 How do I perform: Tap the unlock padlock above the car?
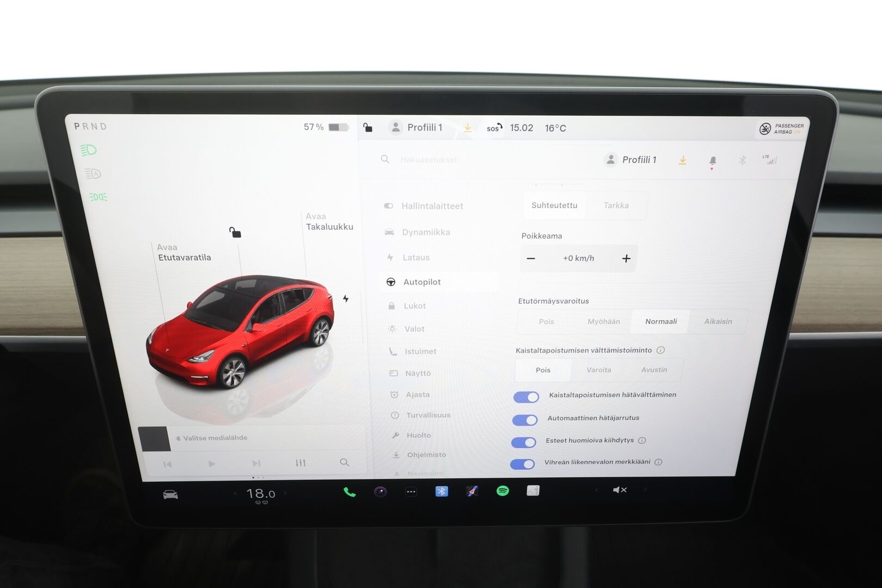pos(235,232)
